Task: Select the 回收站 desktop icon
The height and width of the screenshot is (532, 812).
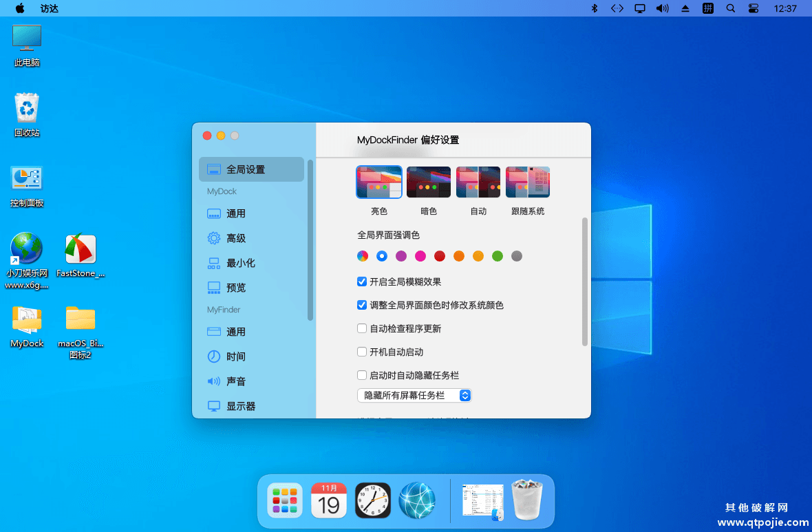Action: coord(27,115)
